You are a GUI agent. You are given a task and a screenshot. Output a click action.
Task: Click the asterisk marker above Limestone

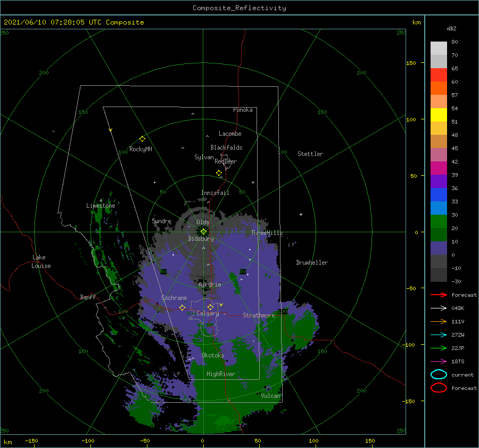(x=101, y=201)
